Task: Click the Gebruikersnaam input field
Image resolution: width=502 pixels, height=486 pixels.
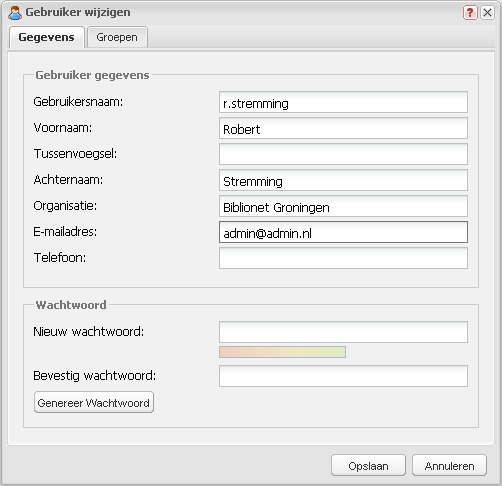Action: click(x=343, y=102)
